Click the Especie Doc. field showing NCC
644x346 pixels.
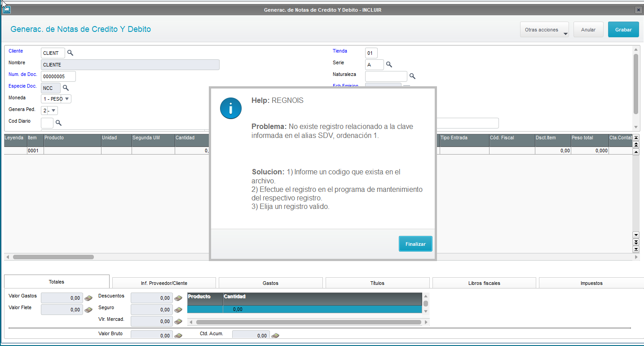pos(51,88)
